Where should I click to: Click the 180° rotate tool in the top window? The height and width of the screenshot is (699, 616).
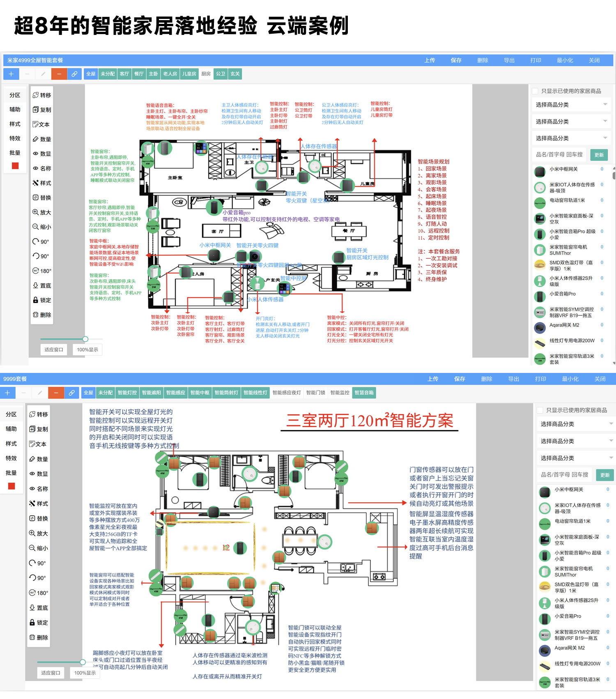coord(41,271)
